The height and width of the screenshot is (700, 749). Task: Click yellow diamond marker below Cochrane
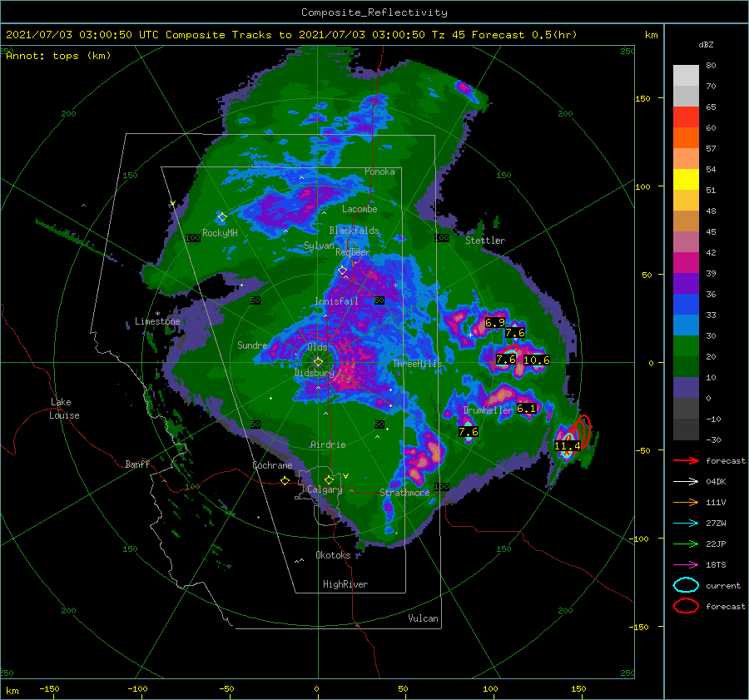coord(285,480)
